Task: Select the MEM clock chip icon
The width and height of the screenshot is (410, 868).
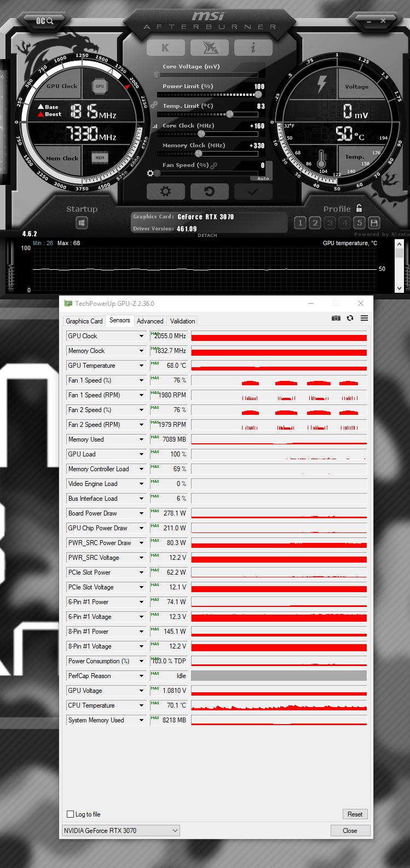Action: (100, 158)
